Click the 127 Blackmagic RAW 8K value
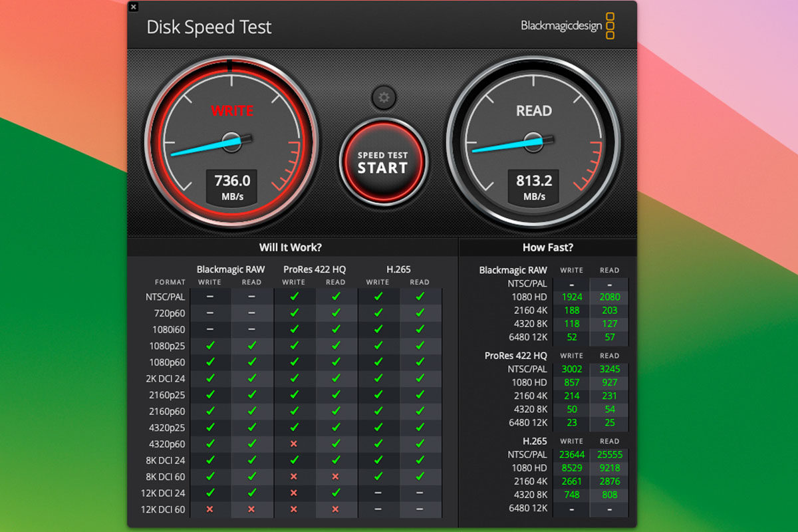The image size is (798, 532). pos(609,324)
